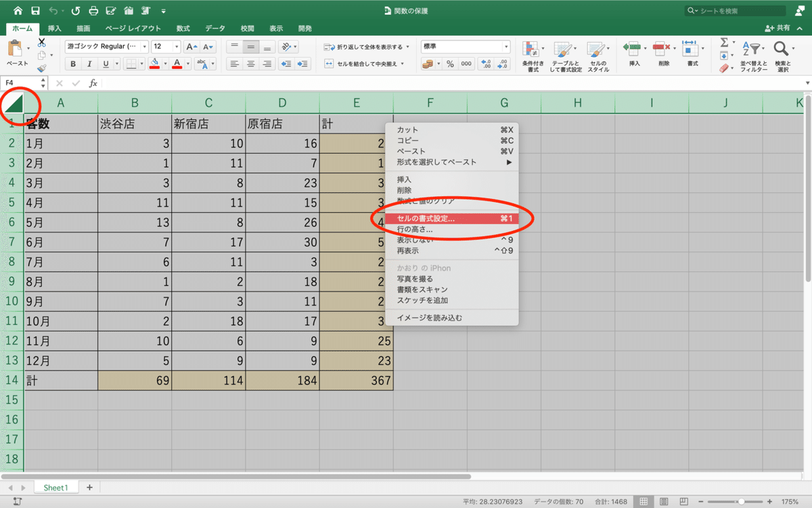
Task: Open テーブルとして書式設定 menu
Action: (566, 56)
